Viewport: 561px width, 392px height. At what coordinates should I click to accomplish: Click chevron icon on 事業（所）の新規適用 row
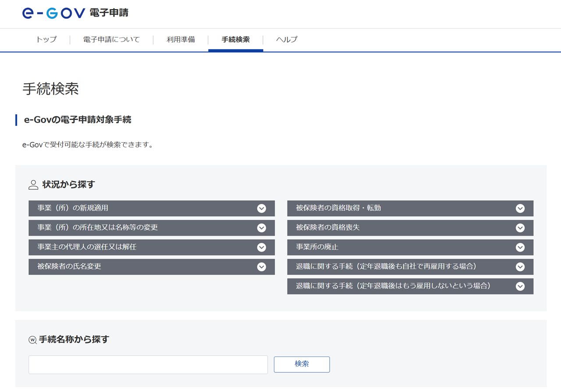(262, 208)
